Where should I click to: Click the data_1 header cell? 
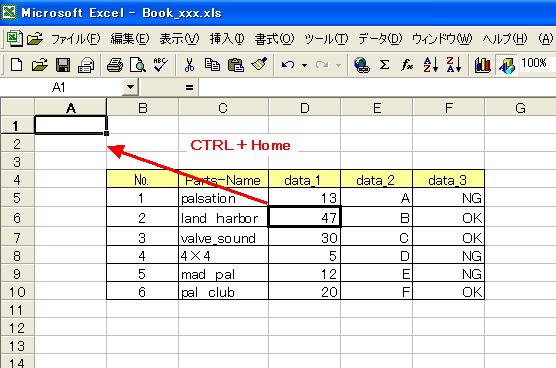tap(305, 179)
